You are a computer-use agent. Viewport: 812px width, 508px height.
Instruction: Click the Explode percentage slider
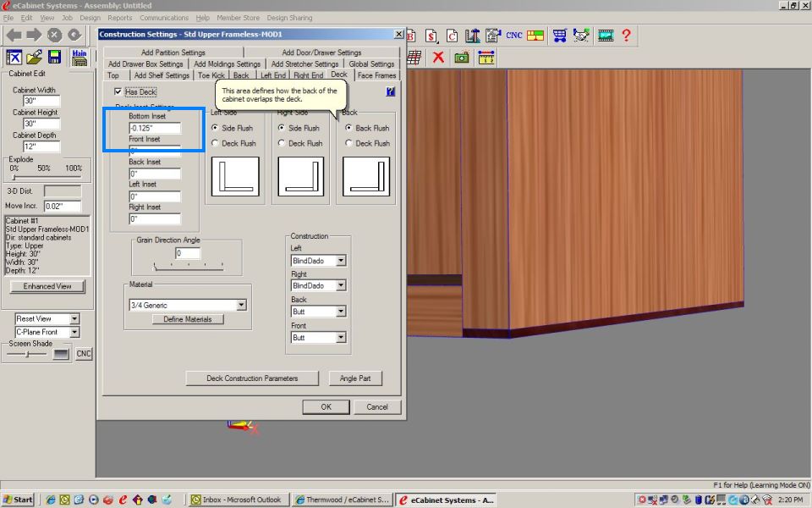47,177
